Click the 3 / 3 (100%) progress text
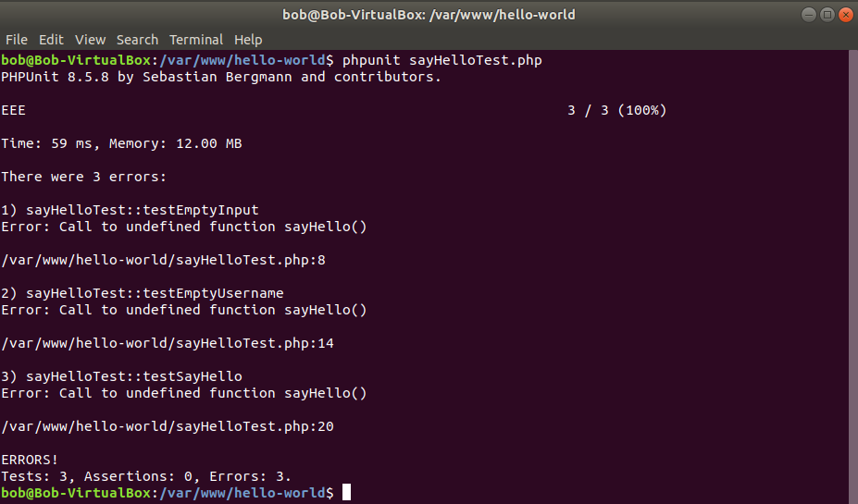 click(616, 110)
